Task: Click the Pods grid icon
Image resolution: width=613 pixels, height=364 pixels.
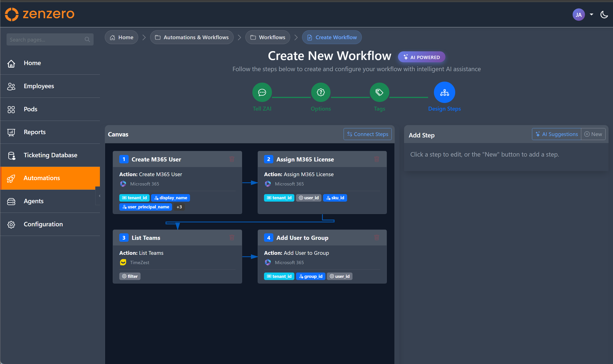Action: tap(11, 109)
